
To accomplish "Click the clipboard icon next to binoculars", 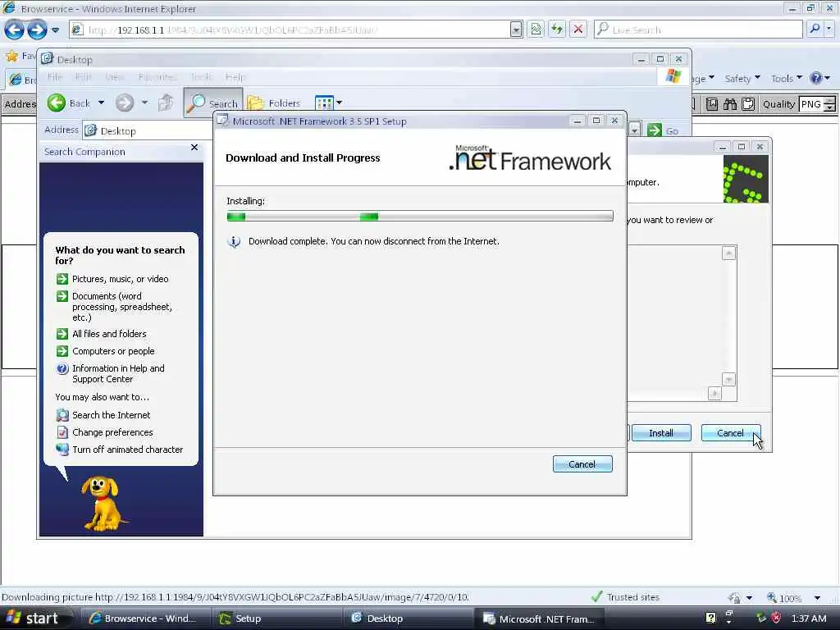I will pyautogui.click(x=748, y=104).
